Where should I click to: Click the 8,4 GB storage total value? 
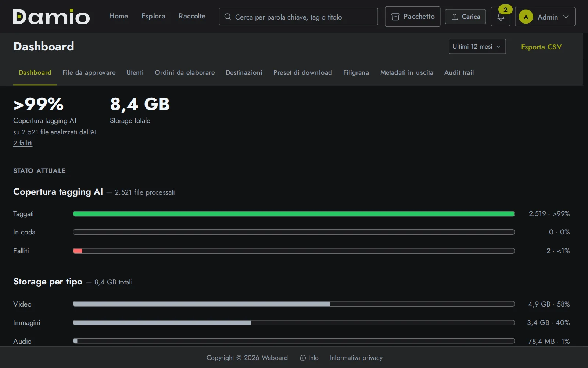coord(140,104)
